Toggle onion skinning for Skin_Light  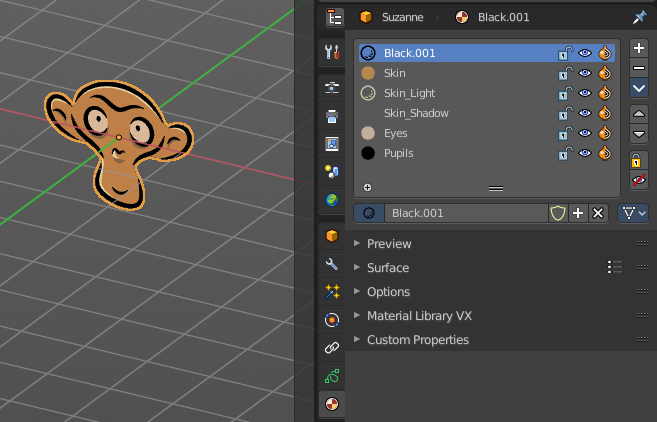pos(605,93)
